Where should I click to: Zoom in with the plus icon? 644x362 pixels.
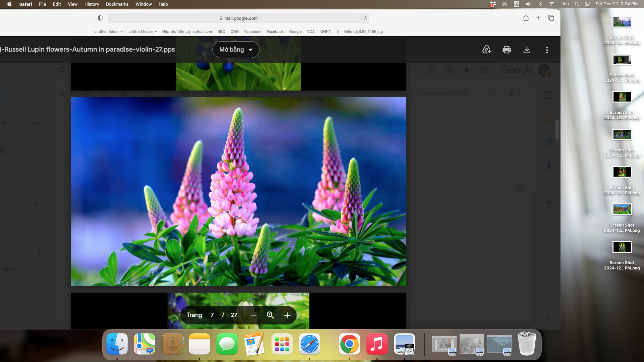click(287, 315)
